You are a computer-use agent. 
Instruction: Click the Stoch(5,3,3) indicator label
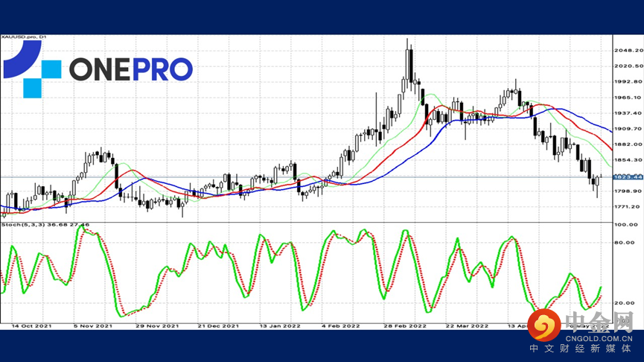pyautogui.click(x=45, y=225)
